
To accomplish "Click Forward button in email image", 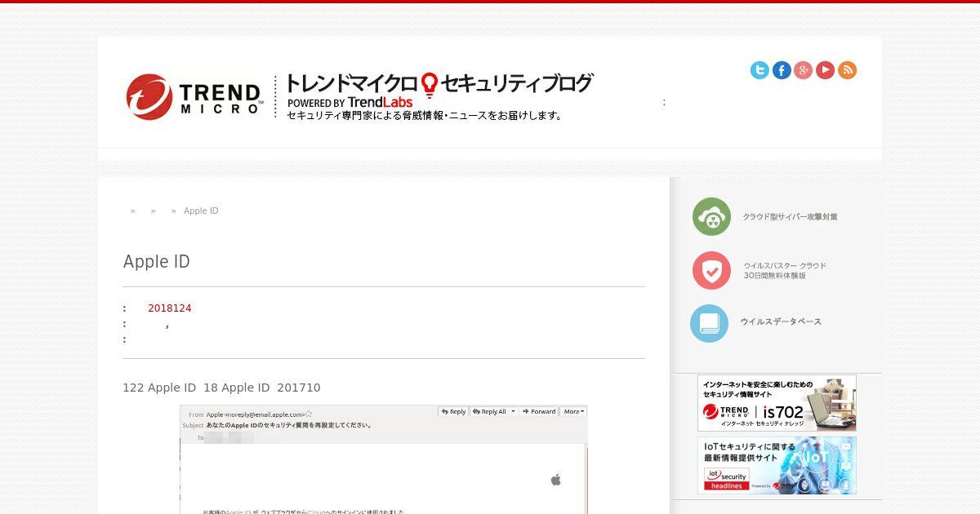I will point(538,412).
